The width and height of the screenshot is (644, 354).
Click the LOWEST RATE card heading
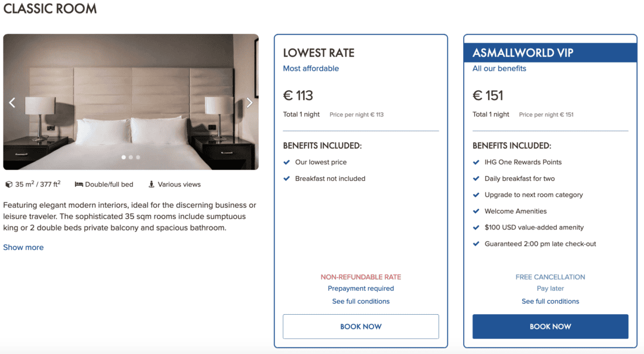pyautogui.click(x=319, y=53)
